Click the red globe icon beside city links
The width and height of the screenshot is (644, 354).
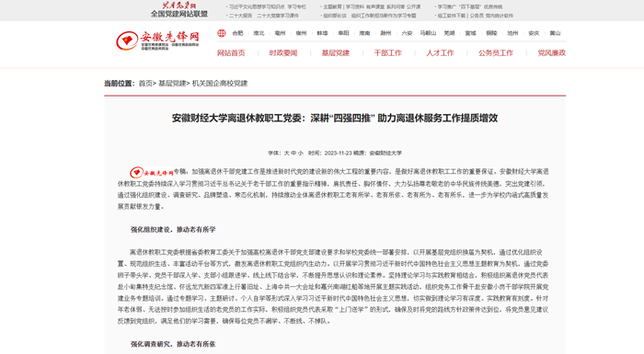(x=222, y=33)
